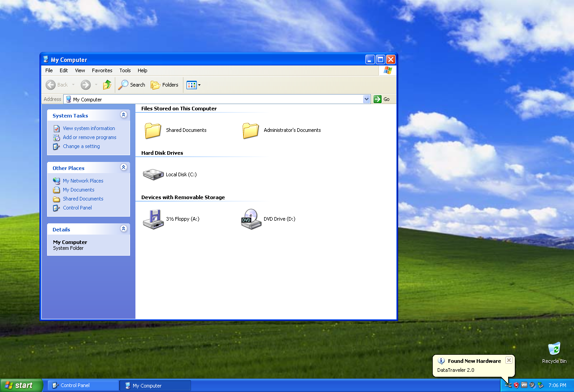Click the new hardware tray icon
This screenshot has width=574, height=392.
coord(508,385)
